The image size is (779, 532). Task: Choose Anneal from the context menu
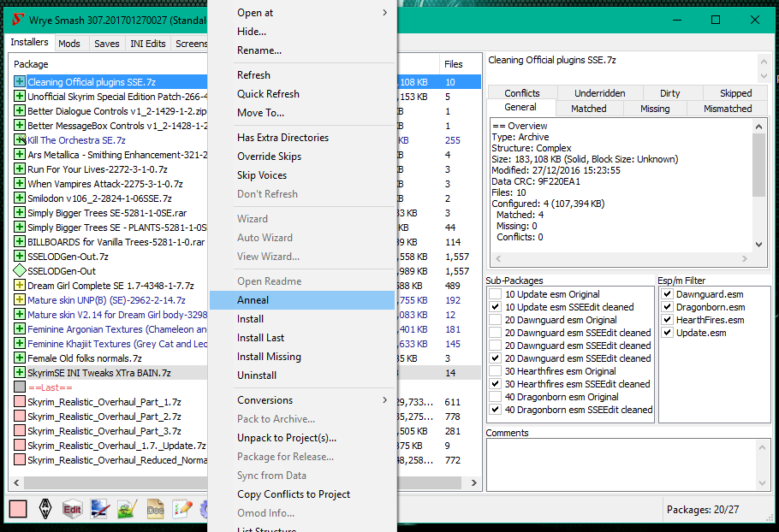click(253, 300)
